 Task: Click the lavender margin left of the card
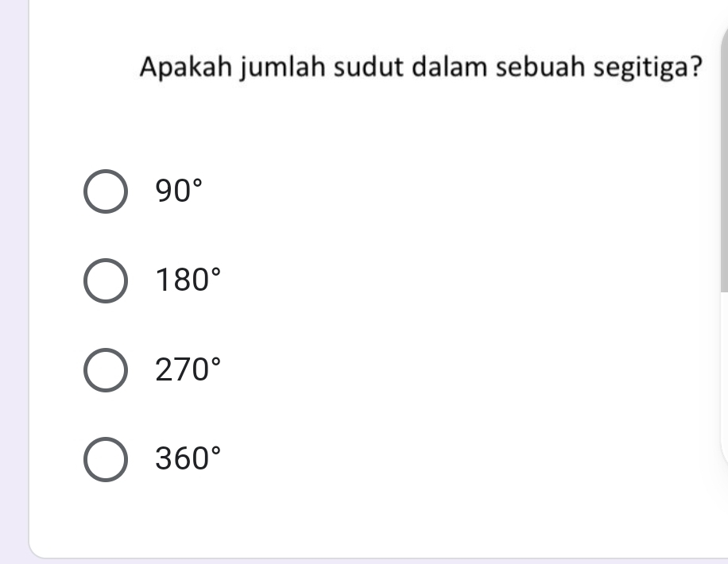click(x=12, y=278)
